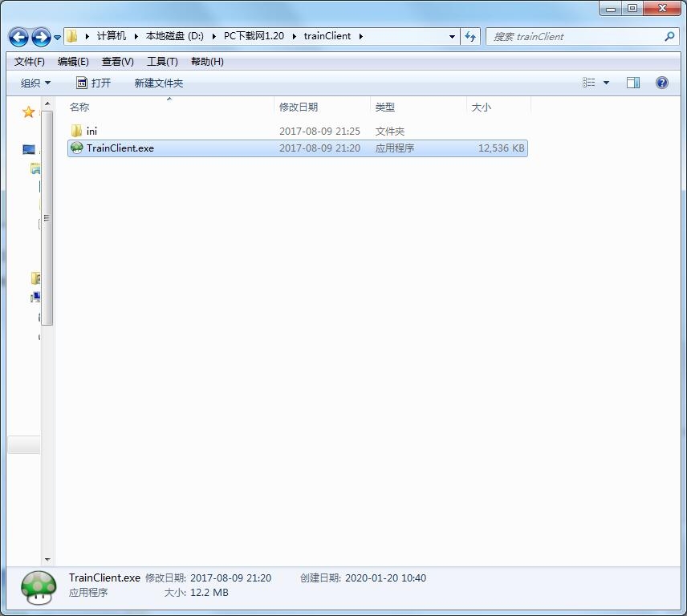Click the date 2017-08-09 21:25 of ini

tap(320, 131)
